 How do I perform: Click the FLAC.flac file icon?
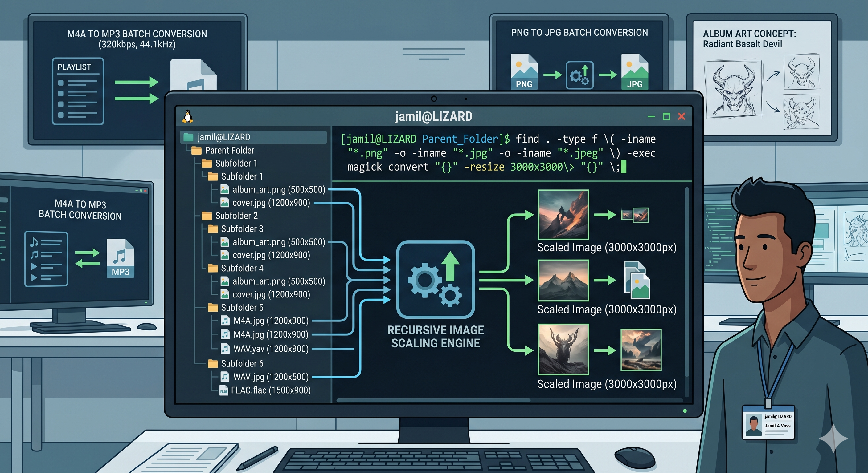[223, 390]
